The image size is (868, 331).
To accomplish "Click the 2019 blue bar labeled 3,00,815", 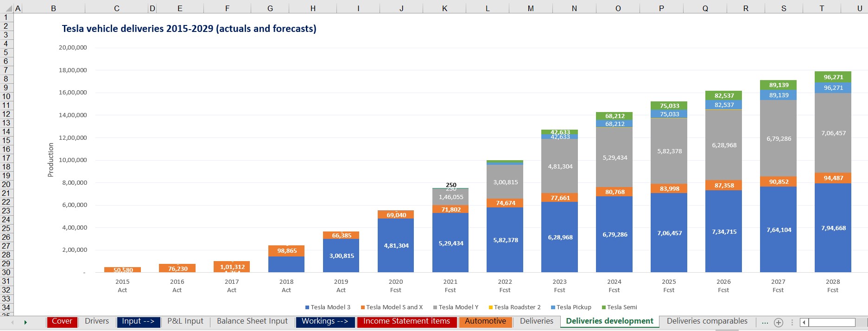I will (x=341, y=256).
